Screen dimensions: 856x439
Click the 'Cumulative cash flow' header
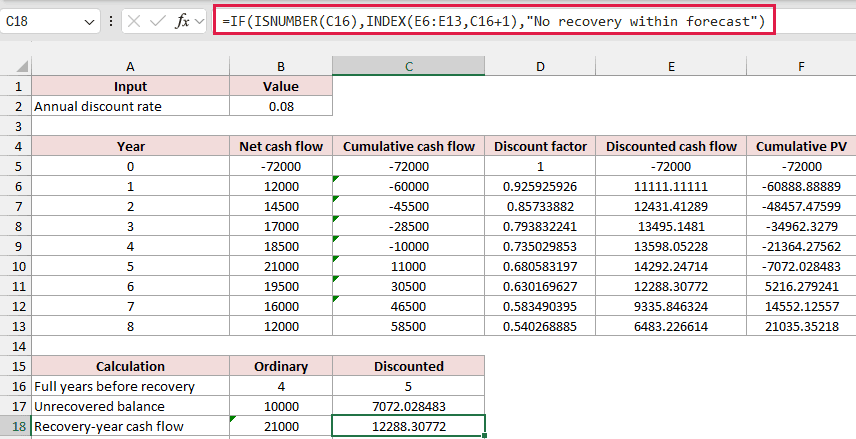click(408, 146)
